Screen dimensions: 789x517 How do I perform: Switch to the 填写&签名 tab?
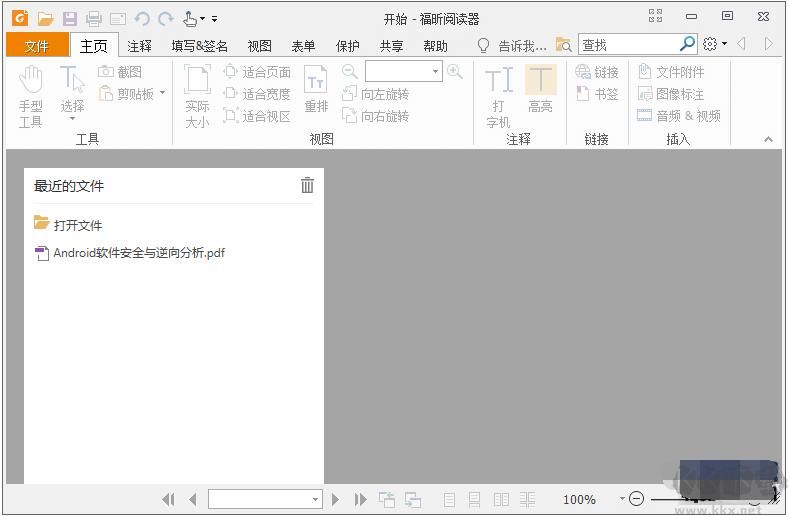[x=199, y=46]
